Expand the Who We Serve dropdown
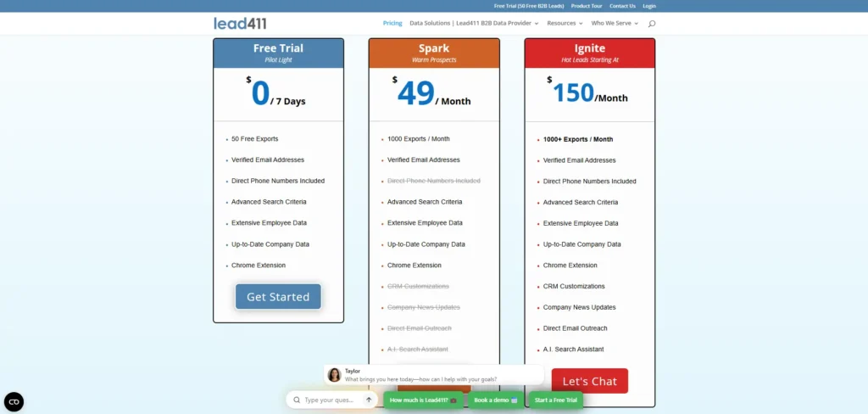Viewport: 868px width, 414px height. point(615,23)
